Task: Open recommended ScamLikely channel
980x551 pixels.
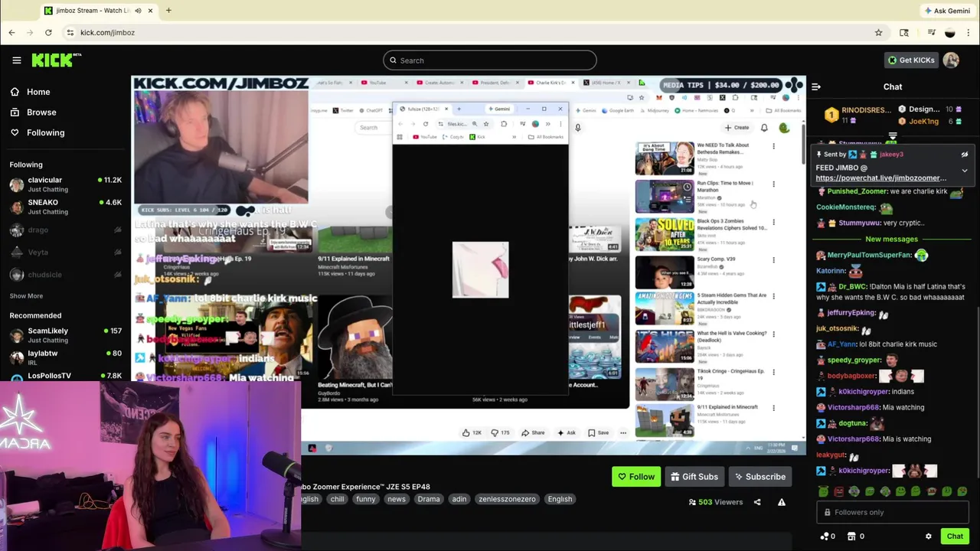Action: coord(65,335)
